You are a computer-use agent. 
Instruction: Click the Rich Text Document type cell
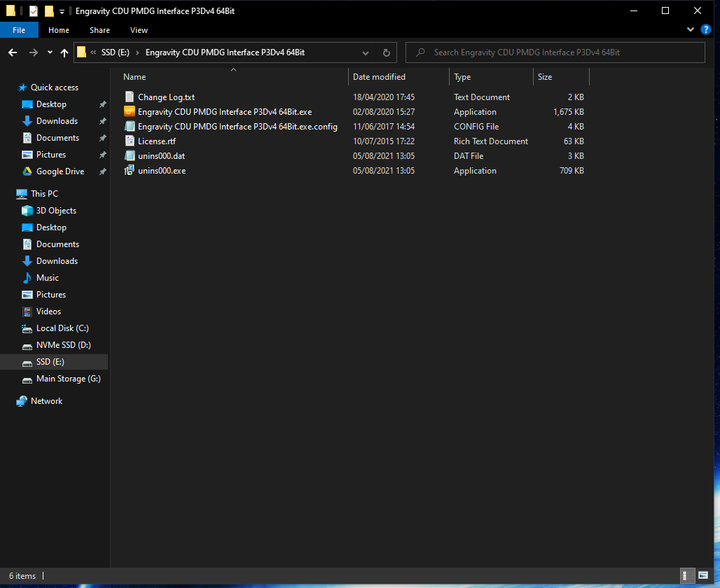pyautogui.click(x=491, y=141)
